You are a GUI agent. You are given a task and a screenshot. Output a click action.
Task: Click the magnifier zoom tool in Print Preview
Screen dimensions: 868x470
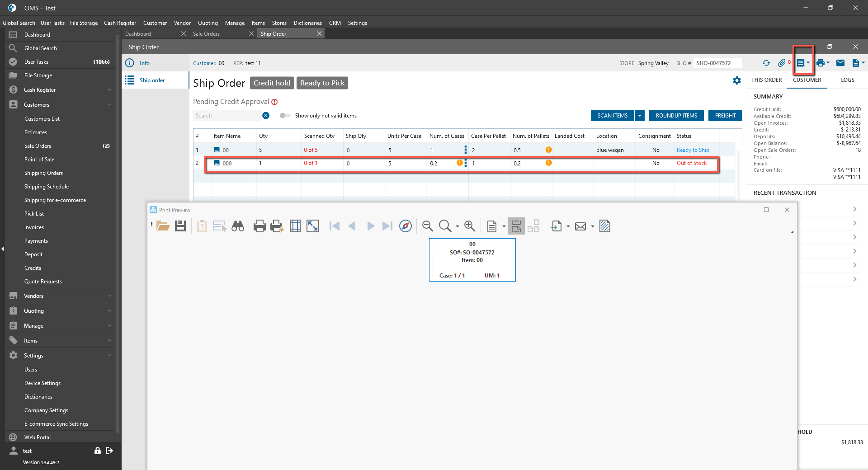coord(445,226)
